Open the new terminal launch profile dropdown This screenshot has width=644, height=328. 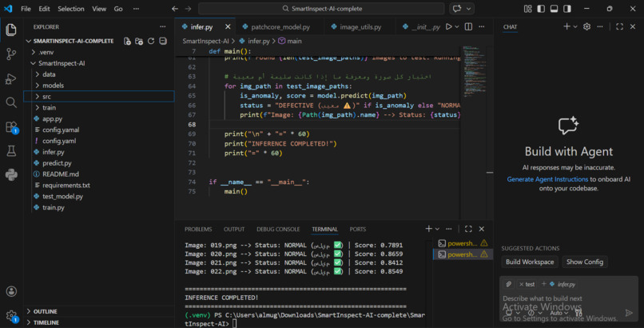point(437,229)
